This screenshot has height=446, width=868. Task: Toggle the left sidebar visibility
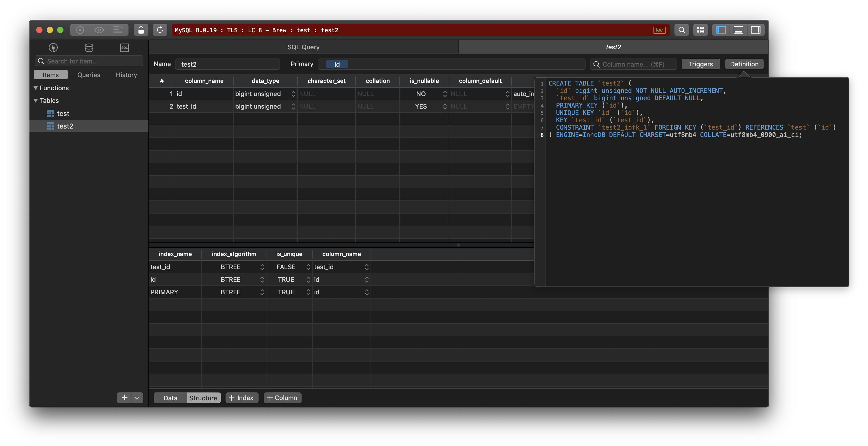pos(721,30)
